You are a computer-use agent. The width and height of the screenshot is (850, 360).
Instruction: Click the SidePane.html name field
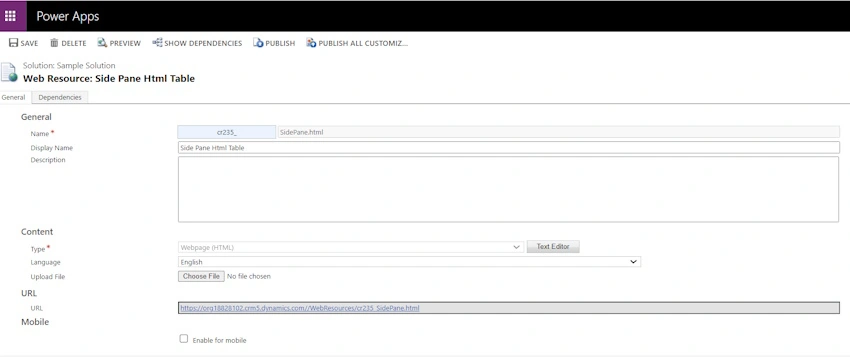point(558,132)
